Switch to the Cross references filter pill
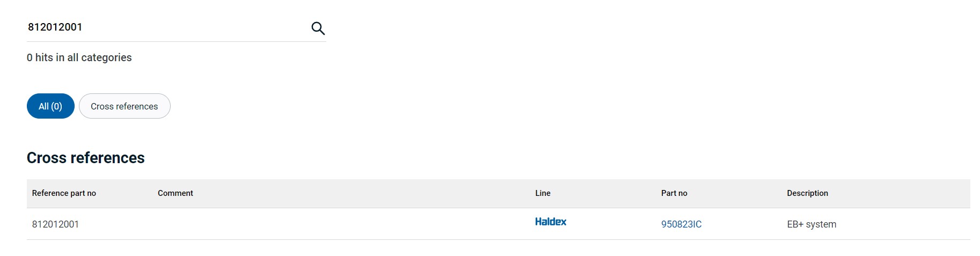Viewport: 980px width, 256px height. (x=125, y=106)
